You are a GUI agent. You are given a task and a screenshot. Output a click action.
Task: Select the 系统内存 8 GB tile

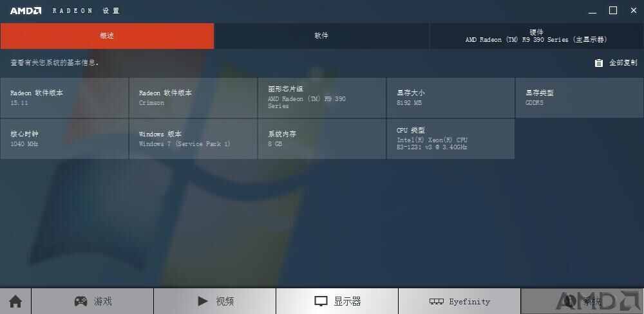click(x=321, y=139)
